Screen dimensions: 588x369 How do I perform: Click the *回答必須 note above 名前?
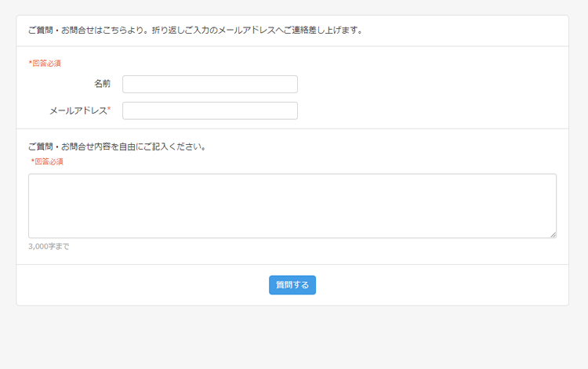tap(45, 63)
